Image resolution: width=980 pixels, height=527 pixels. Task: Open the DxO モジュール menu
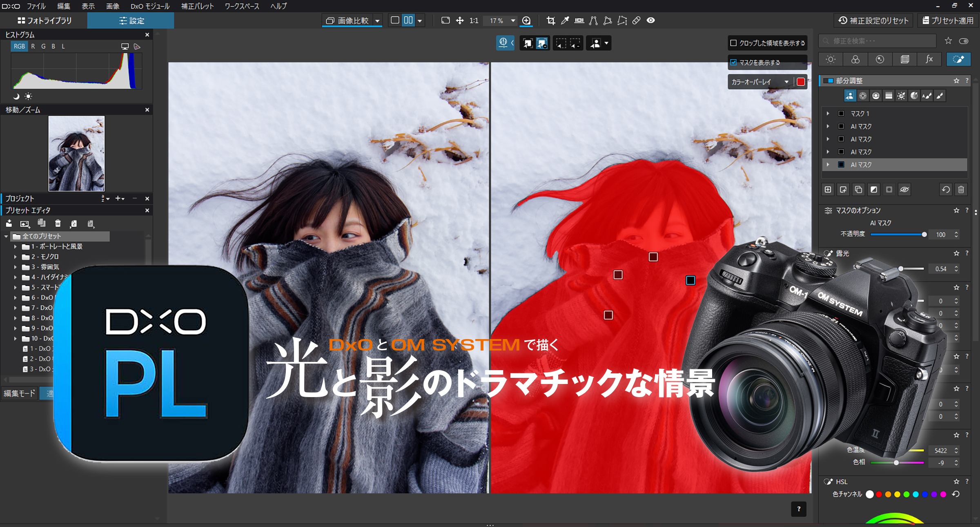pos(150,6)
